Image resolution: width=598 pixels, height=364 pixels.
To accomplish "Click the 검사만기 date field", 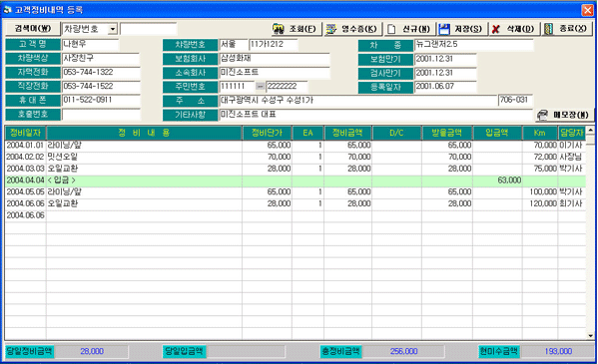I will (x=445, y=73).
